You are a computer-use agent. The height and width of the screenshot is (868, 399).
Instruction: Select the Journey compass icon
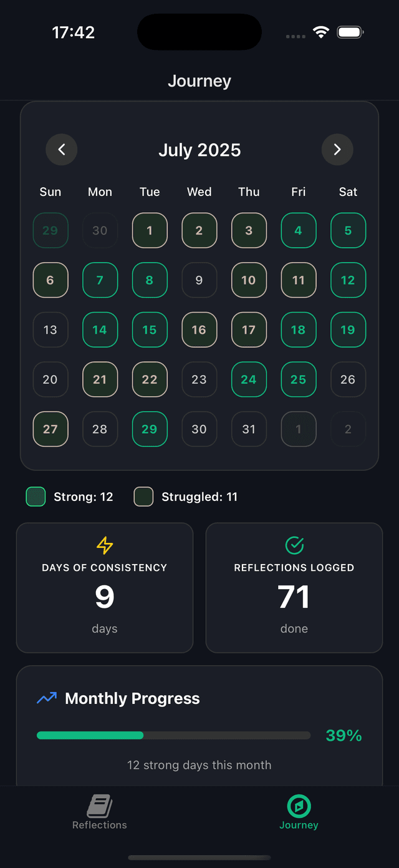coord(299,806)
